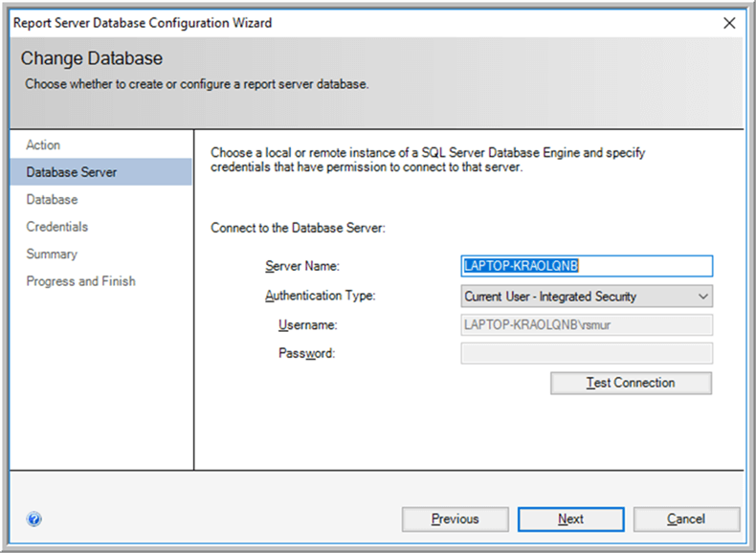Screen dimensions: 756x553
Task: Open the blue help icon
Action: coord(33,520)
